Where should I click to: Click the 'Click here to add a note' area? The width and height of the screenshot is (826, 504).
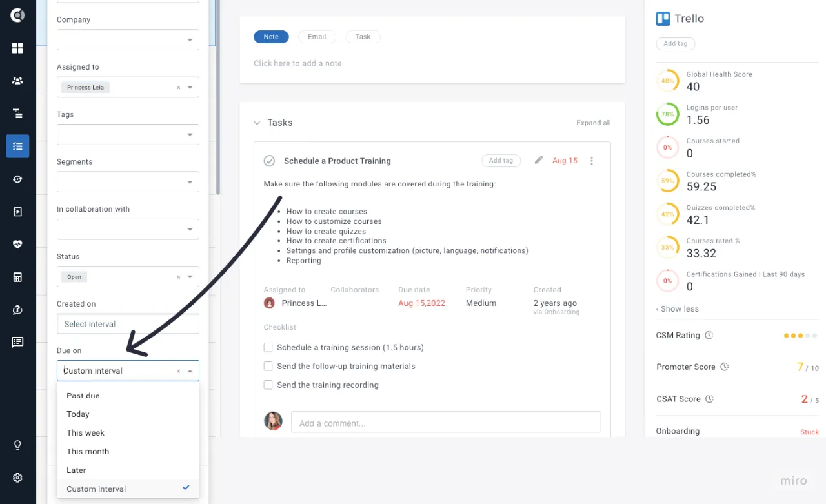(297, 63)
